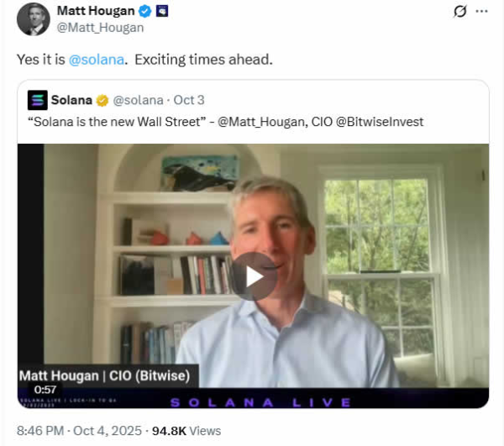This screenshot has width=504, height=446.
Task: Click the 94.8K Views counter
Action: tap(186, 431)
